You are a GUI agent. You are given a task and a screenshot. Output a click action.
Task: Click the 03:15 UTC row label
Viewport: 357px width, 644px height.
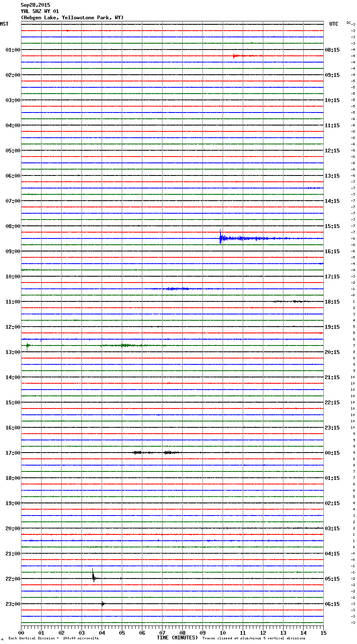pos(332,529)
